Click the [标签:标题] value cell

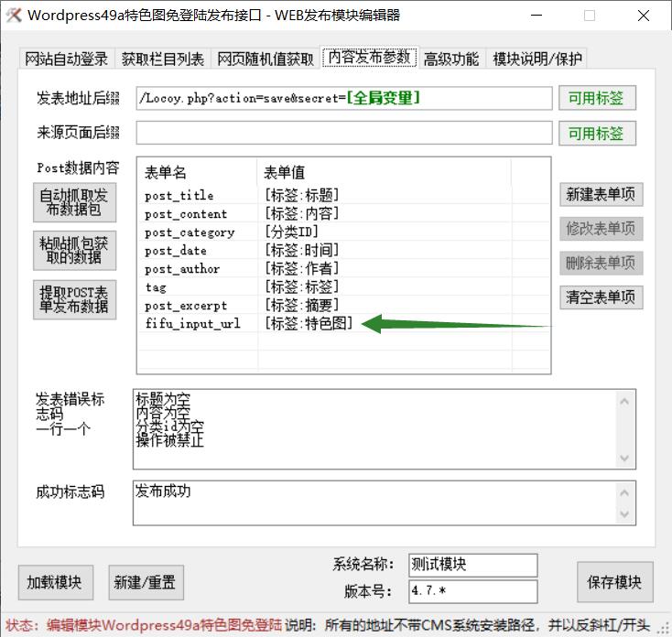click(302, 195)
